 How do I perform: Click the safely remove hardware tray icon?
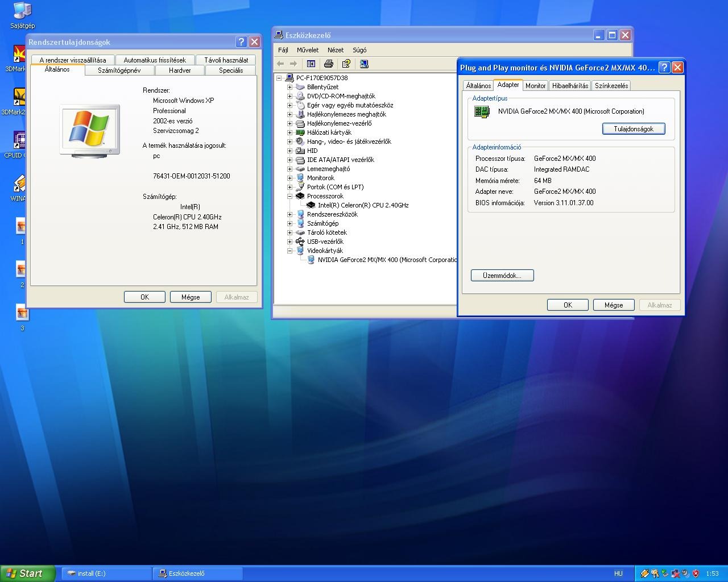pos(665,573)
